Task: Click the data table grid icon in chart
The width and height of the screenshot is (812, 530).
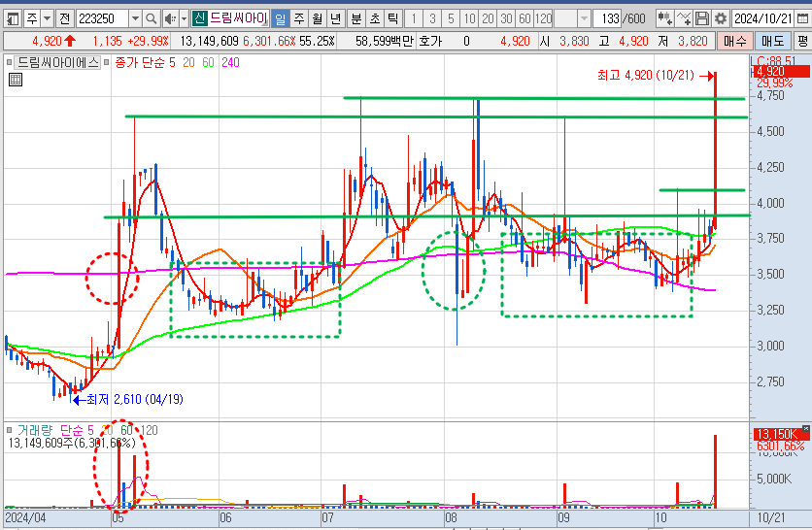Action: click(16, 80)
